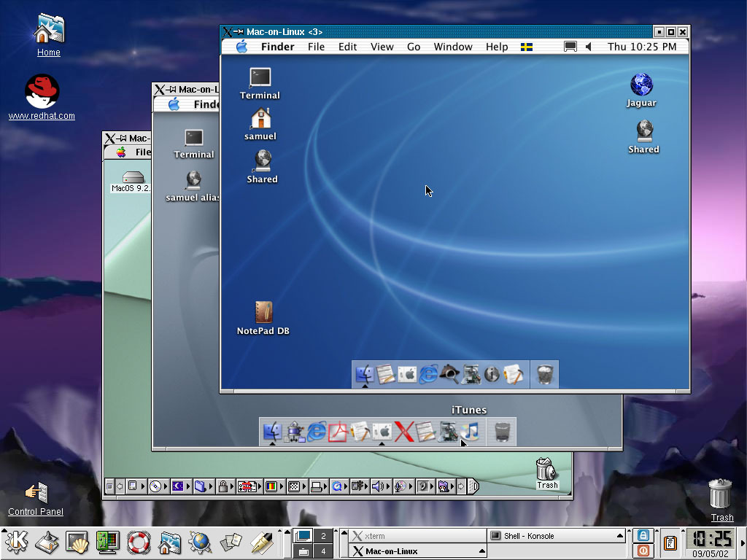Select the active desktop 1 in the KDE pager
The image size is (747, 560).
pyautogui.click(x=303, y=536)
